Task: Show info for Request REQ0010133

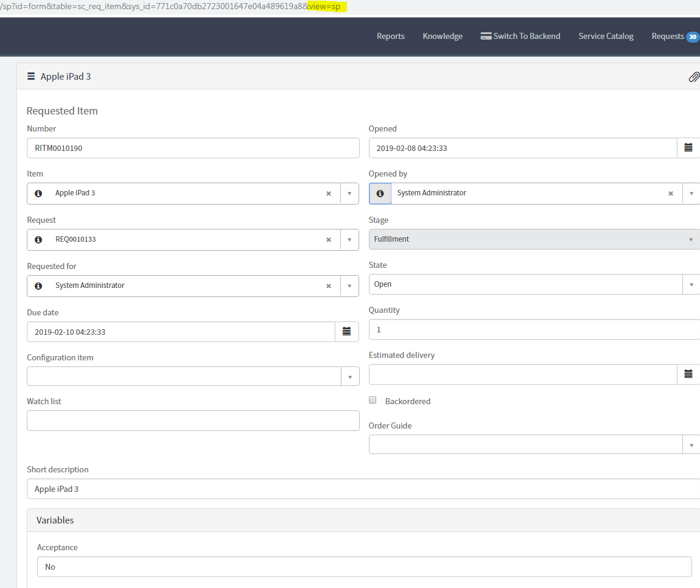Action: pyautogui.click(x=38, y=240)
